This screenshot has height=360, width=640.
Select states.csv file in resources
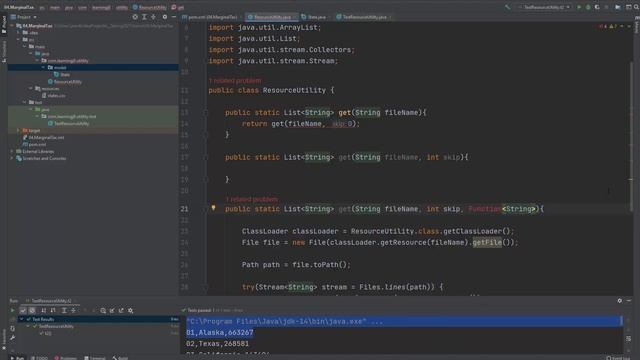pyautogui.click(x=53, y=96)
